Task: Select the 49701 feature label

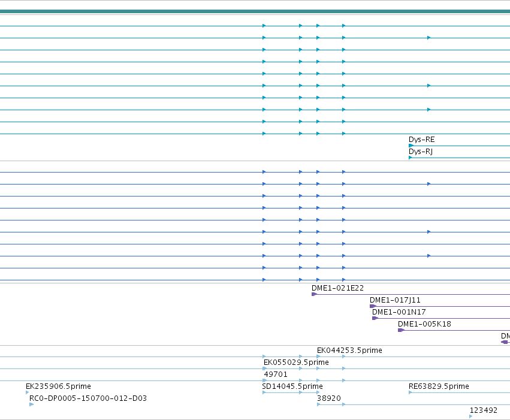Action: tap(276, 374)
